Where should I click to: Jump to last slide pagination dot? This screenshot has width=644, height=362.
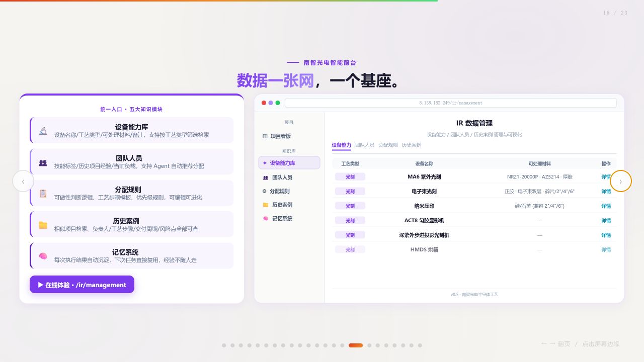(420, 345)
